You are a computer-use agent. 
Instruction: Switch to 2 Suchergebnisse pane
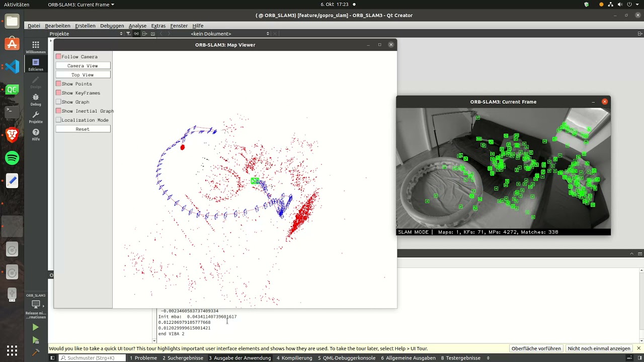pos(183,358)
